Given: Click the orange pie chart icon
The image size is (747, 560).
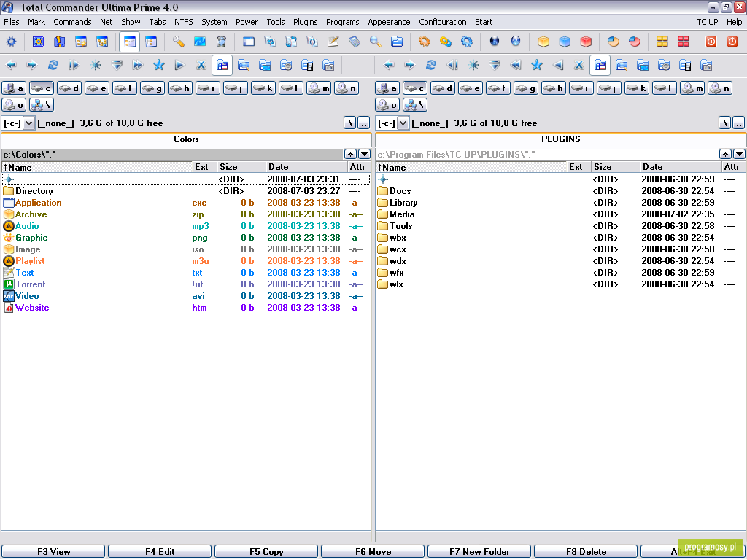Looking at the screenshot, I should click(x=613, y=42).
